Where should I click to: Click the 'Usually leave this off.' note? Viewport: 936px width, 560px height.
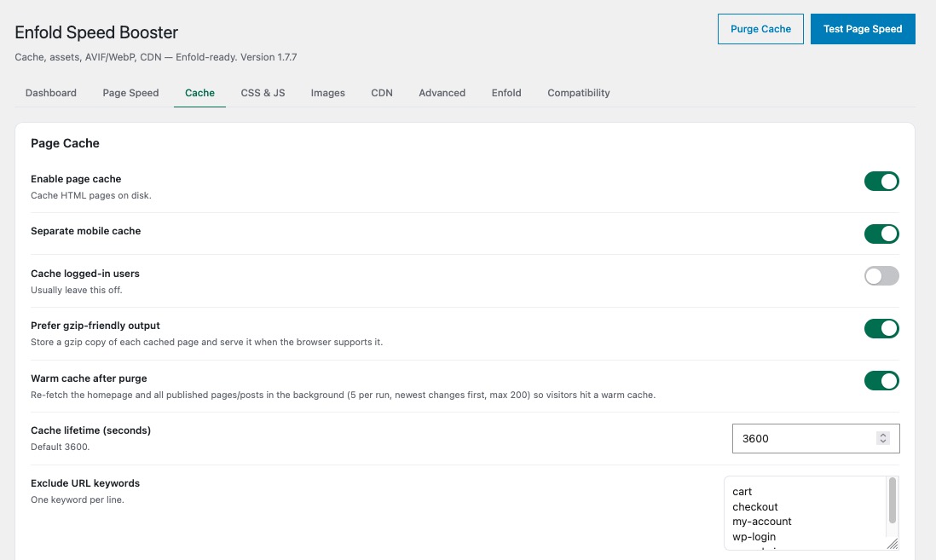(x=77, y=290)
